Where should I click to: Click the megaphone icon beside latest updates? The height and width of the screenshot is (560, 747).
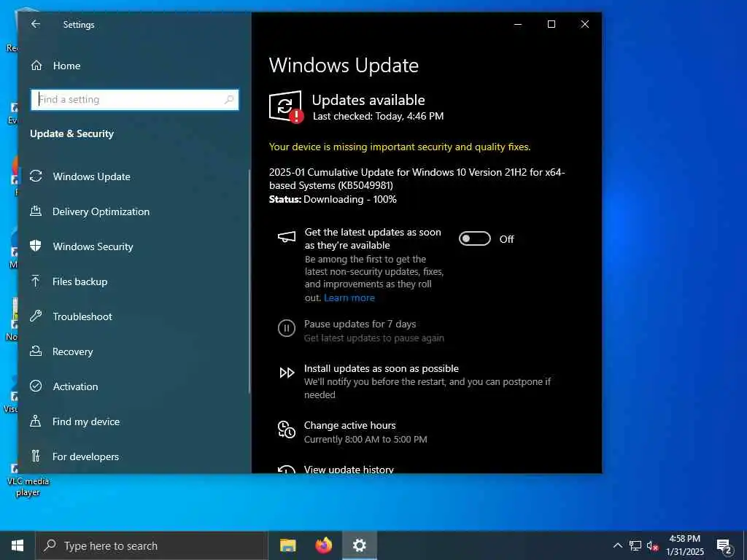[x=286, y=237]
